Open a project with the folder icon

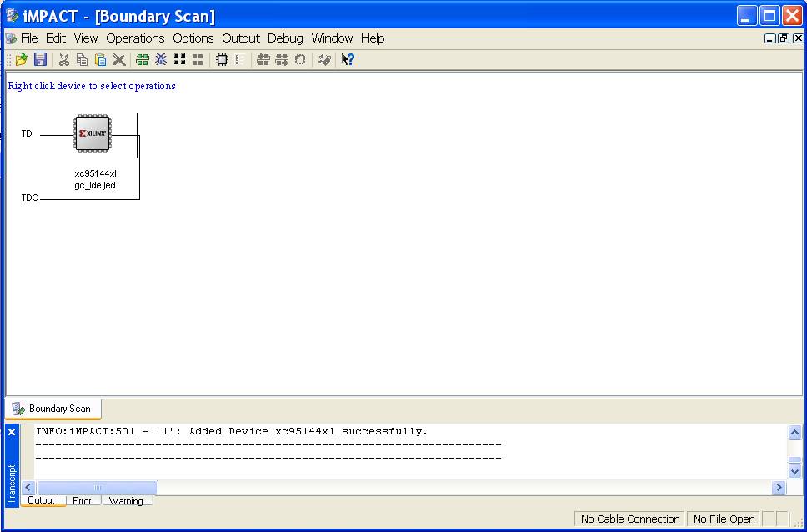[22, 60]
